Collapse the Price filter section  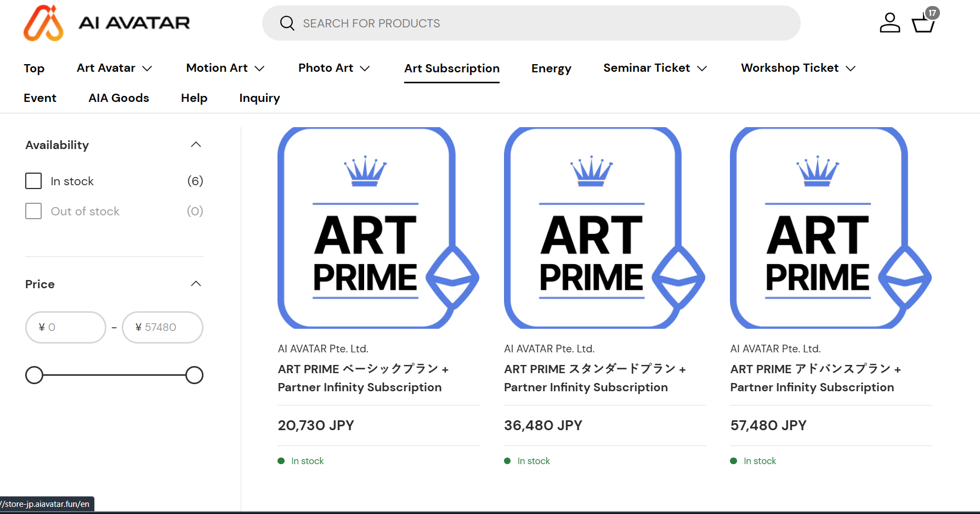[x=196, y=284]
